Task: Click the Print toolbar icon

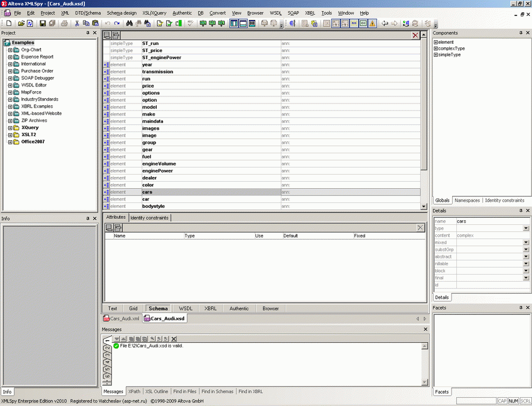Action: pos(64,23)
